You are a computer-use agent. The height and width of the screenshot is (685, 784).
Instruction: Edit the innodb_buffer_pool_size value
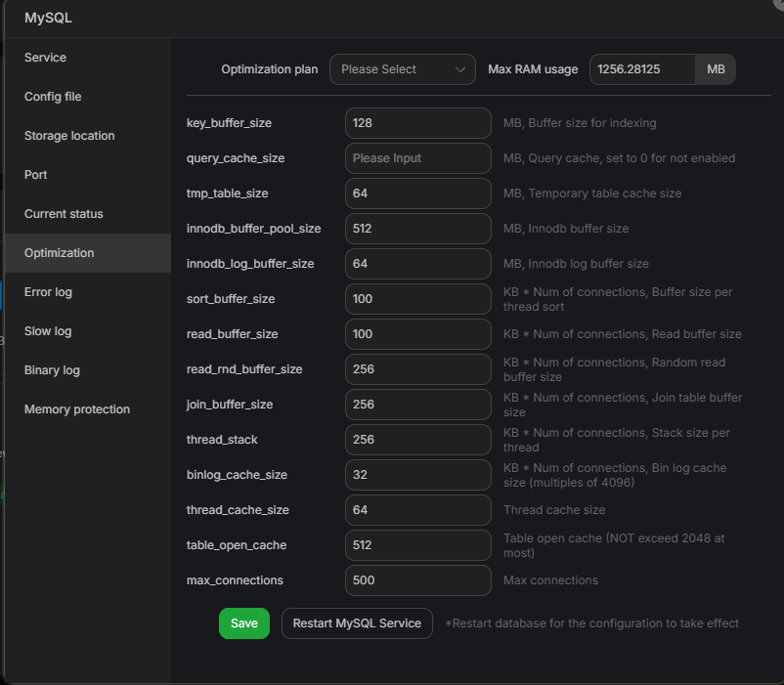pyautogui.click(x=417, y=229)
